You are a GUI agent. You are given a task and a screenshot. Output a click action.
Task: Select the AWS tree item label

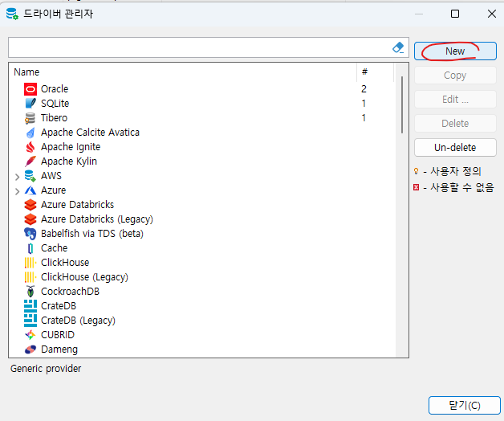[51, 176]
